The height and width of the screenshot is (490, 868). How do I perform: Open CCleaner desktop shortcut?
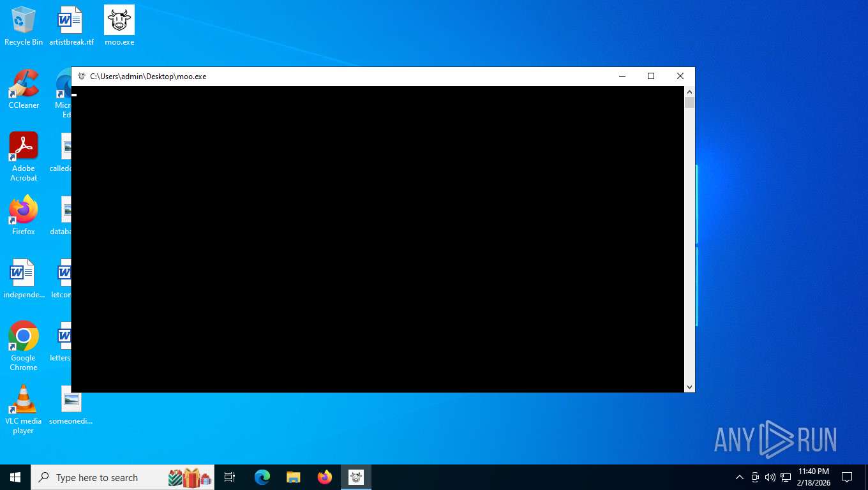[24, 89]
